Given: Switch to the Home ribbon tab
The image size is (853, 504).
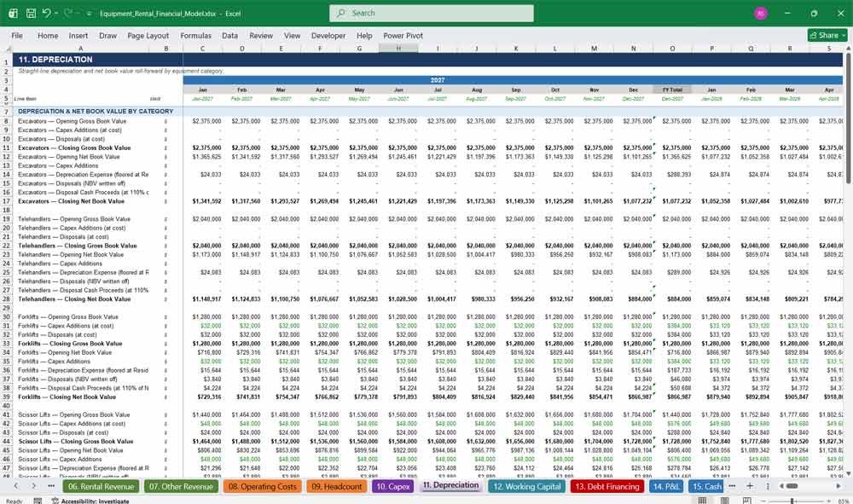Looking at the screenshot, I should point(48,35).
